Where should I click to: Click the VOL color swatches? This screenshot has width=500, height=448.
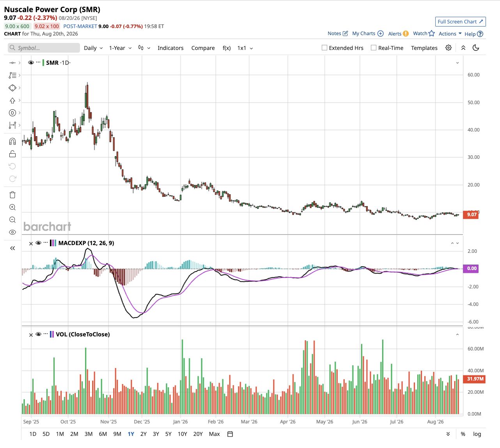coord(52,334)
